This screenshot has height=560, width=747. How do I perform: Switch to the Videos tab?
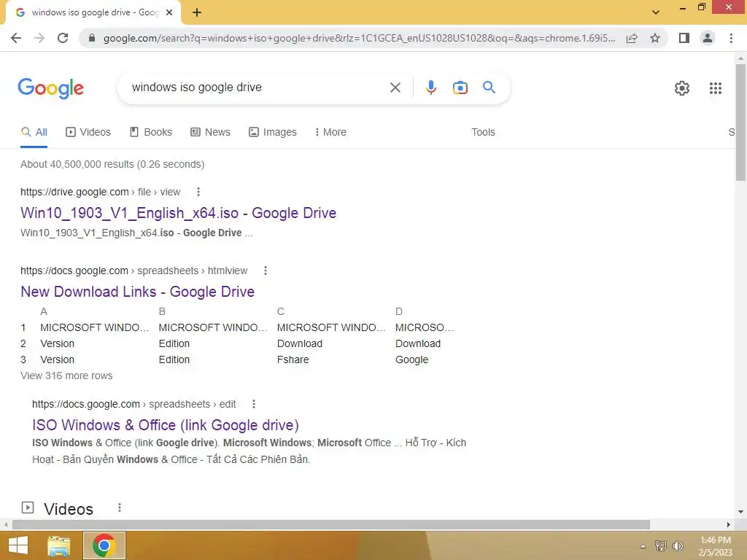(88, 132)
